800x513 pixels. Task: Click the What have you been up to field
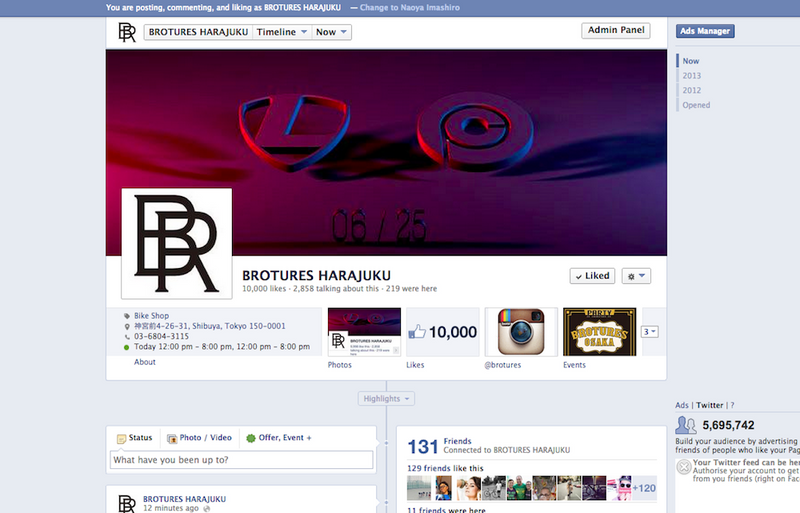pos(241,460)
